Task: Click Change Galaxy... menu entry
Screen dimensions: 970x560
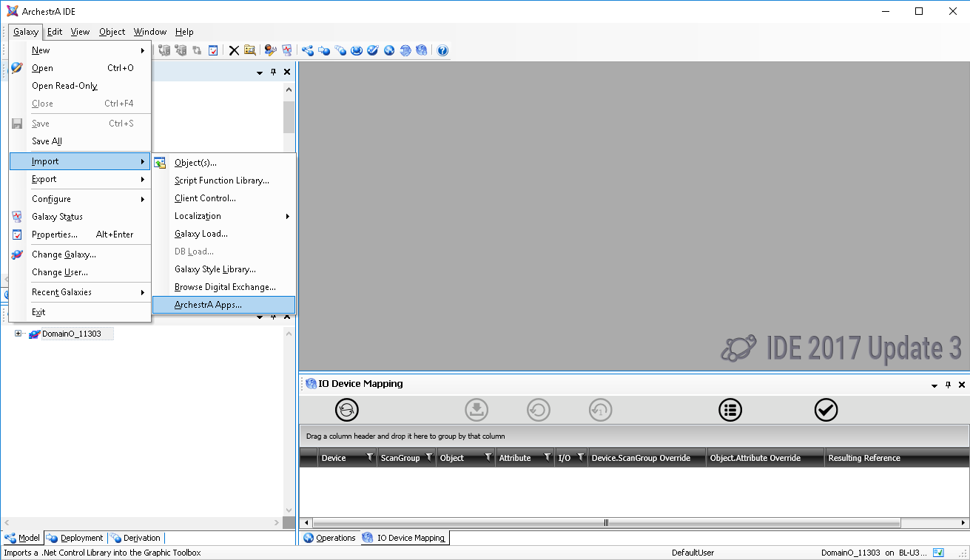Action: tap(80, 254)
